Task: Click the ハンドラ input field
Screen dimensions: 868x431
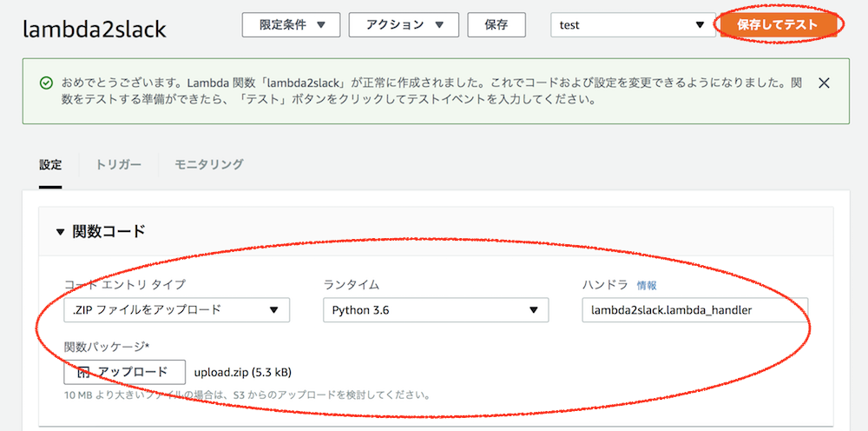Action: pyautogui.click(x=694, y=309)
